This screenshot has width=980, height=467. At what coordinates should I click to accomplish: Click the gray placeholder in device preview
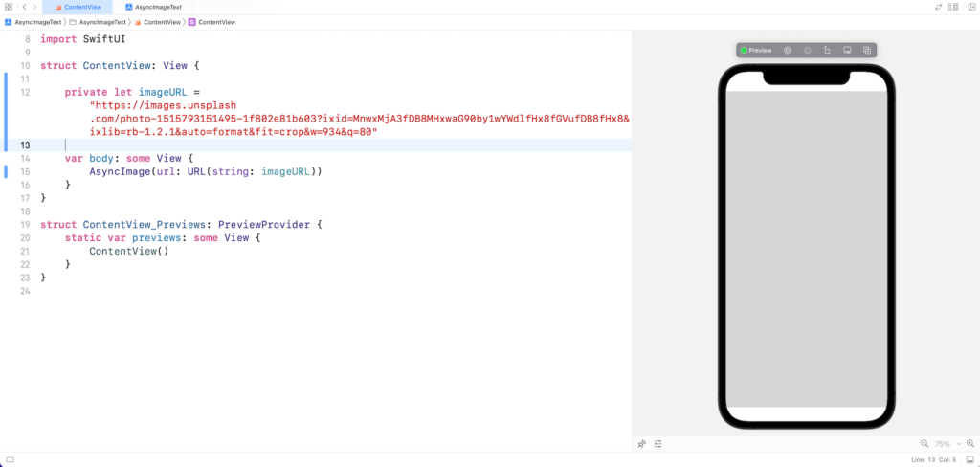tap(806, 249)
